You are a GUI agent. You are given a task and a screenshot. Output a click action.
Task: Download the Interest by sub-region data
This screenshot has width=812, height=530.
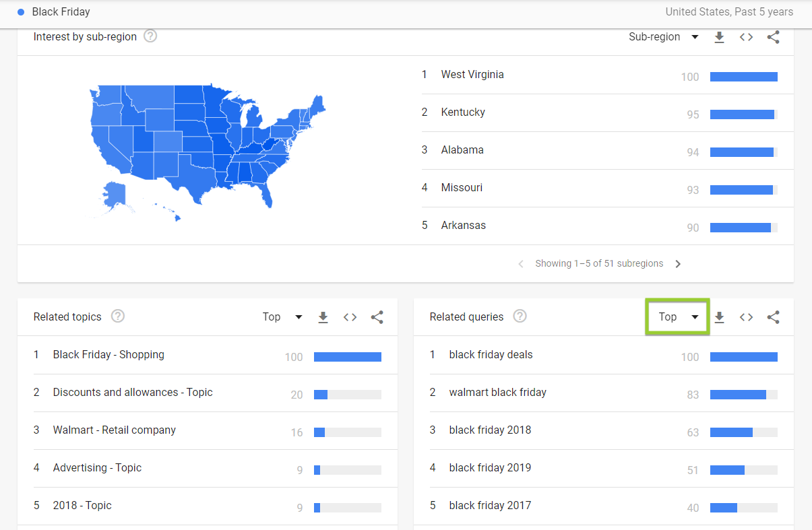click(x=719, y=37)
